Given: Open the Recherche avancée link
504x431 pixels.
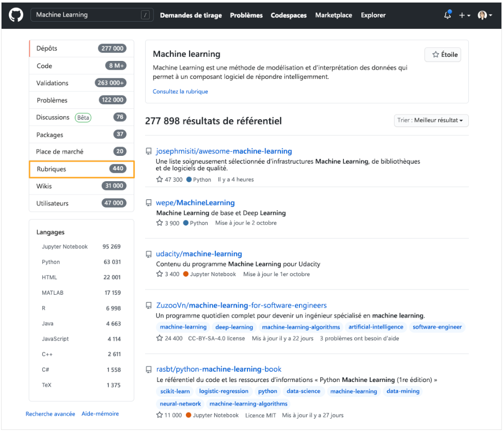Looking at the screenshot, I should [x=50, y=414].
